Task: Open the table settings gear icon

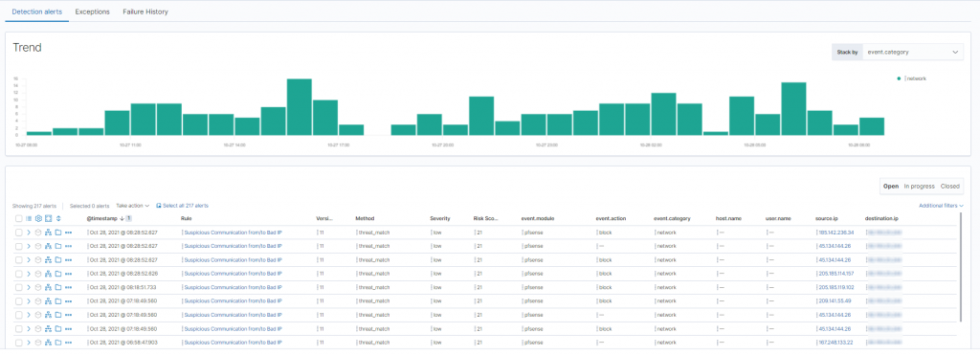Action: 38,218
